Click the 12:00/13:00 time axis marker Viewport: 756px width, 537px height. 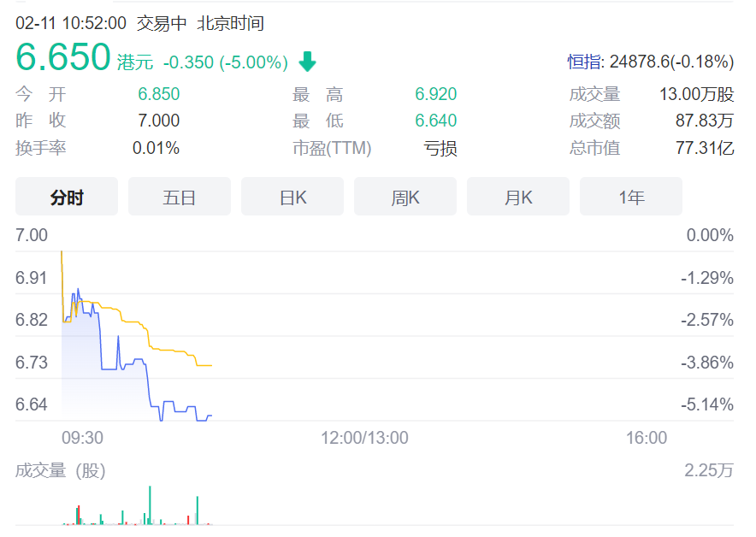click(x=364, y=438)
